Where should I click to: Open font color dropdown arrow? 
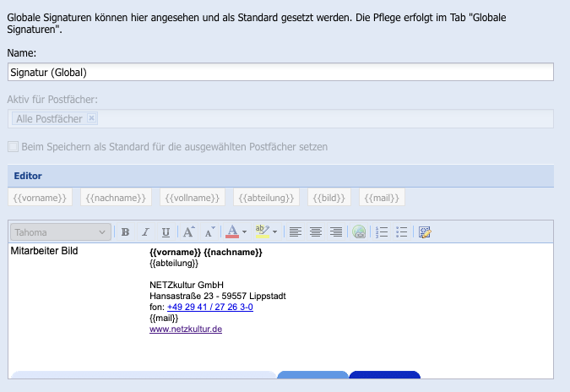[x=244, y=232]
